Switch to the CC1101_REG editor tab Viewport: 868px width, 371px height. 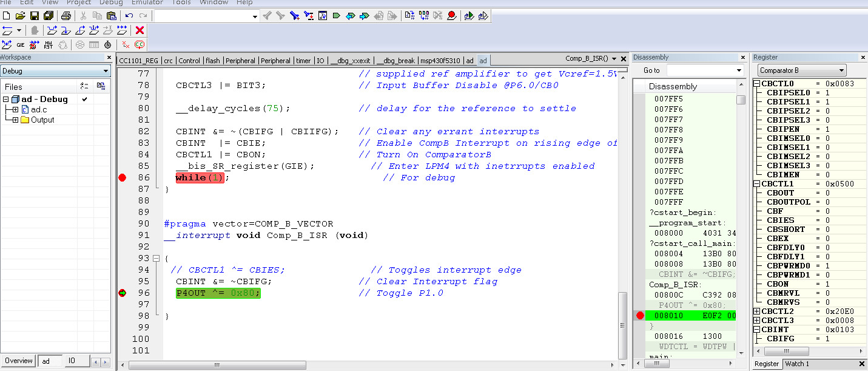[138, 61]
